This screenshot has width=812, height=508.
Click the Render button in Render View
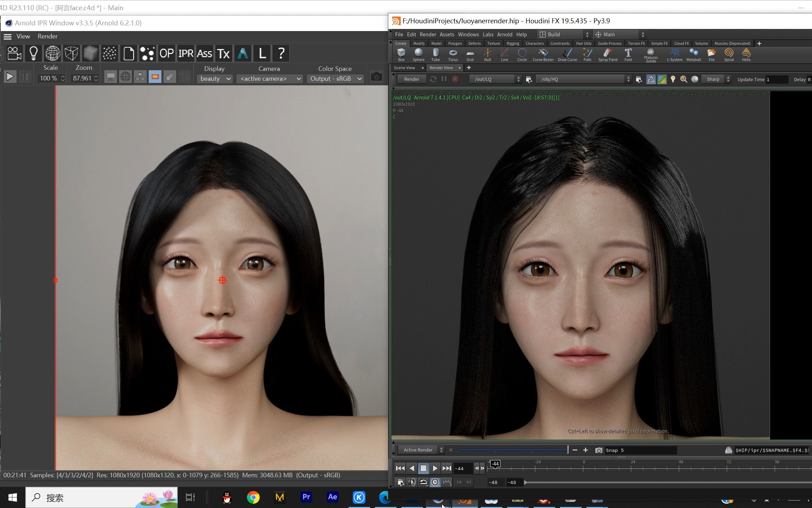411,79
